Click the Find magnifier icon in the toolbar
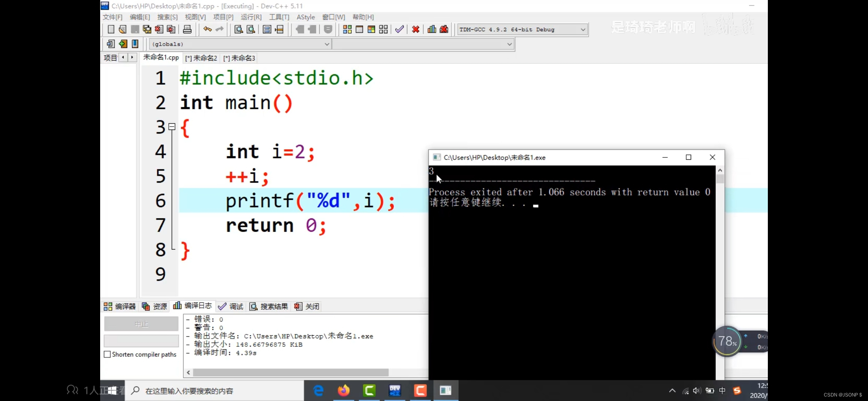The image size is (868, 401). [239, 29]
